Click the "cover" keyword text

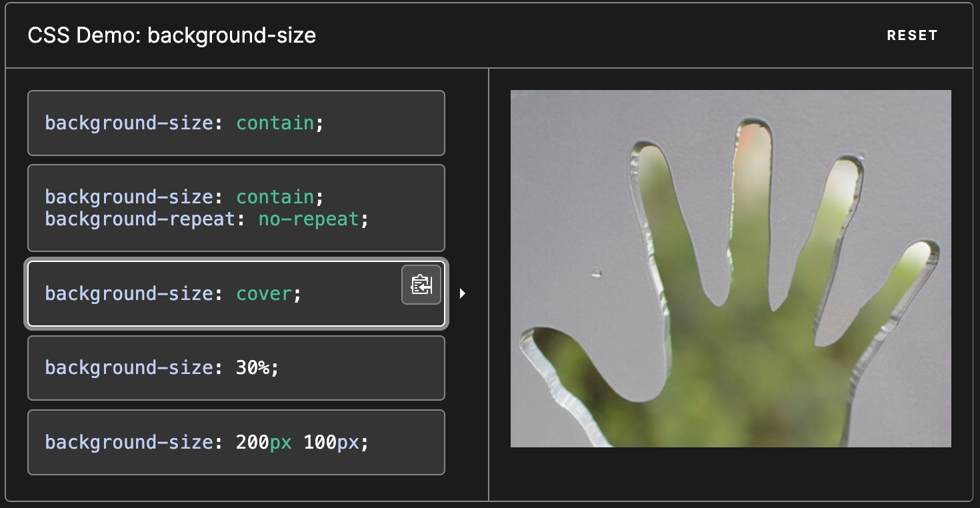264,294
